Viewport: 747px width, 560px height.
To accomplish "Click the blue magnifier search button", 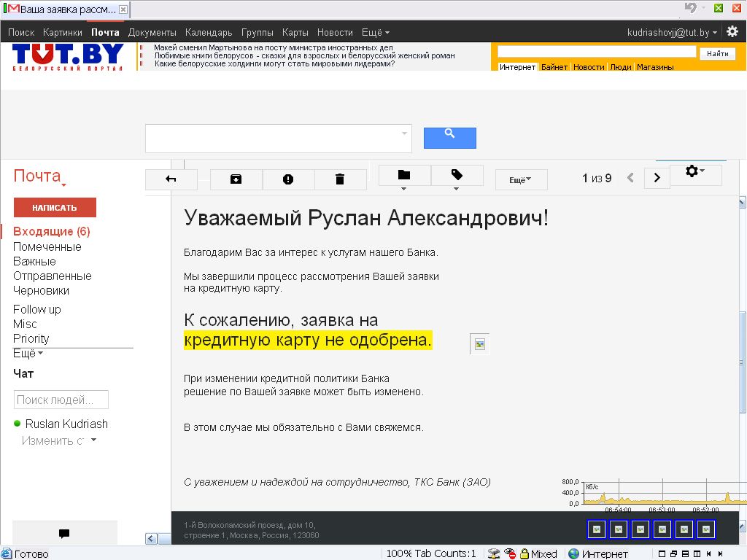I will click(x=449, y=138).
